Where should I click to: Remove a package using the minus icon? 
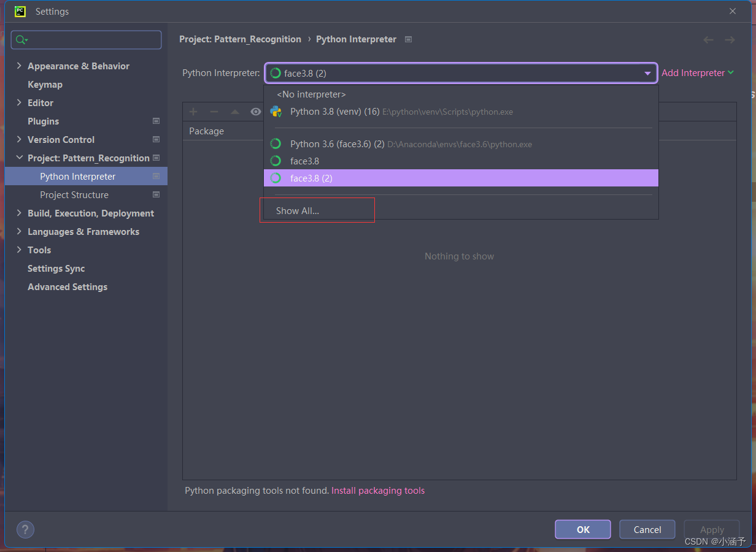[213, 111]
